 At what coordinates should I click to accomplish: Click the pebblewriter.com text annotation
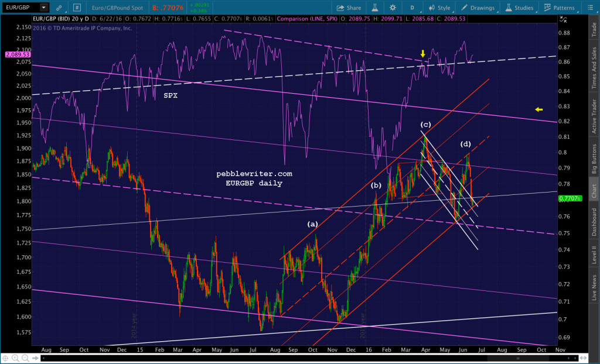pyautogui.click(x=254, y=174)
